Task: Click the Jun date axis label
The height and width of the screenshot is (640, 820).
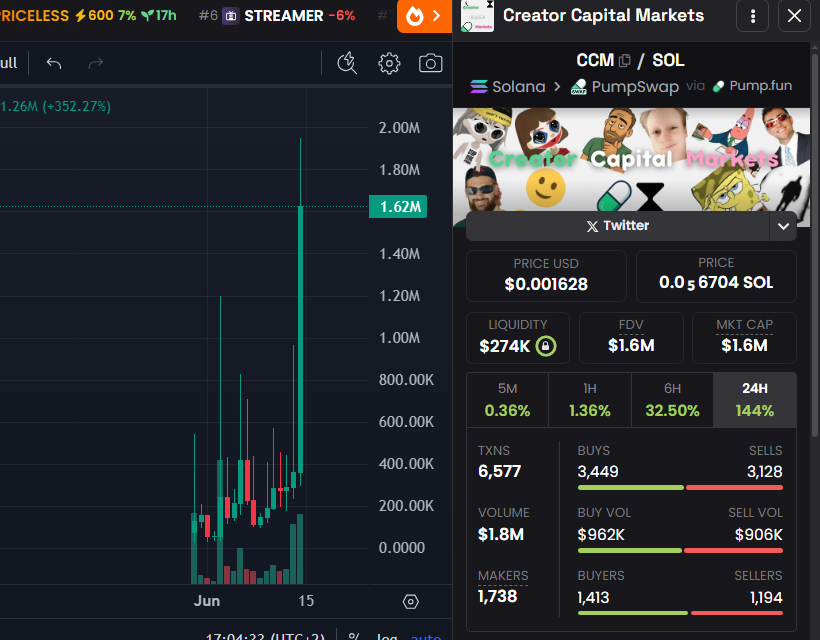Action: [x=207, y=601]
